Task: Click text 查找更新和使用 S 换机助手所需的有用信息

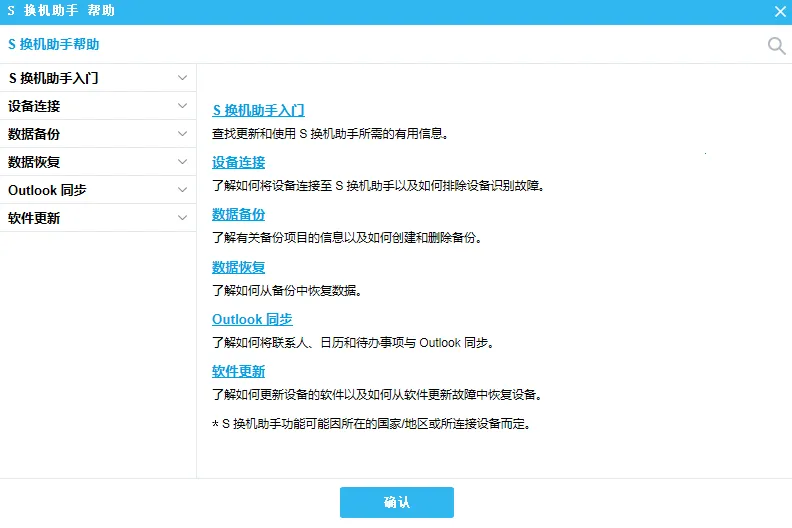Action: (x=330, y=134)
